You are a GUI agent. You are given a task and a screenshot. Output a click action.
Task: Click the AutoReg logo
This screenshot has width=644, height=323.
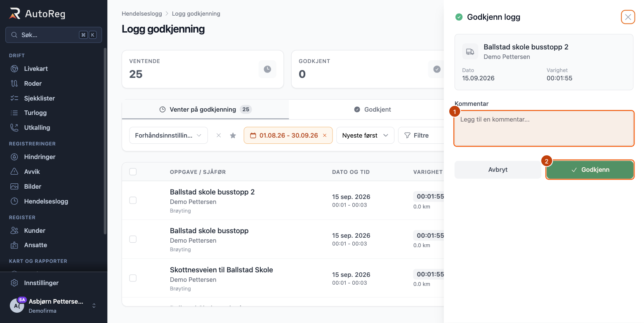click(37, 14)
